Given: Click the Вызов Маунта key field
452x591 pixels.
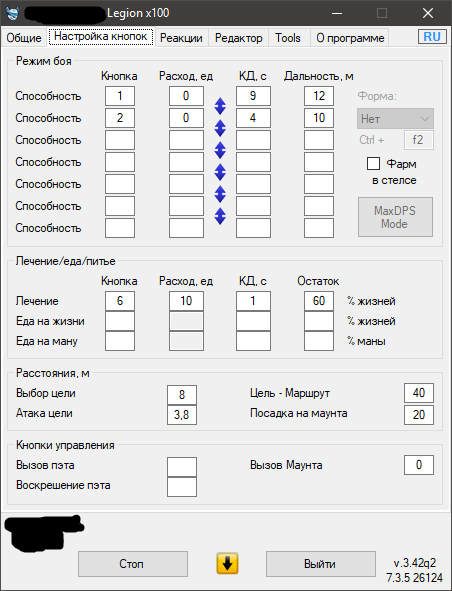Looking at the screenshot, I should click(419, 465).
